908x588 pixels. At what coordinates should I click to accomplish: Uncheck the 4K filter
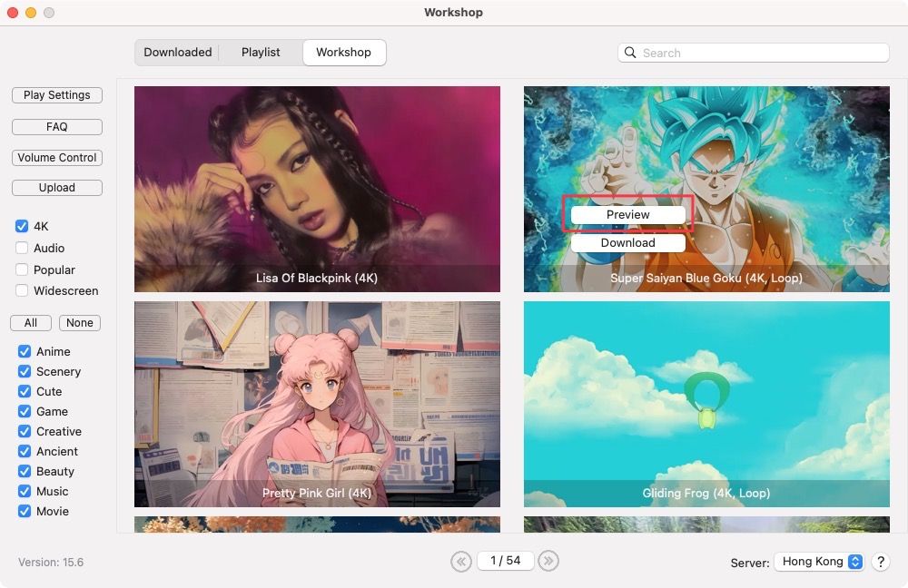pos(23,226)
